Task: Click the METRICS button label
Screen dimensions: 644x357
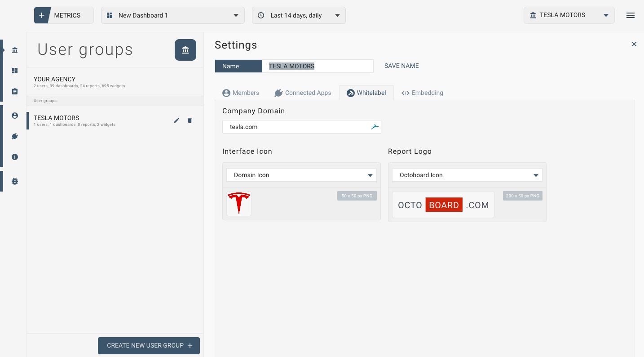Action: coord(67,15)
